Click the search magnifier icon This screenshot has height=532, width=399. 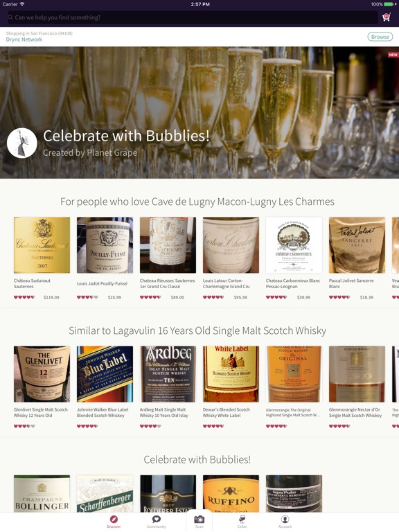(10, 17)
